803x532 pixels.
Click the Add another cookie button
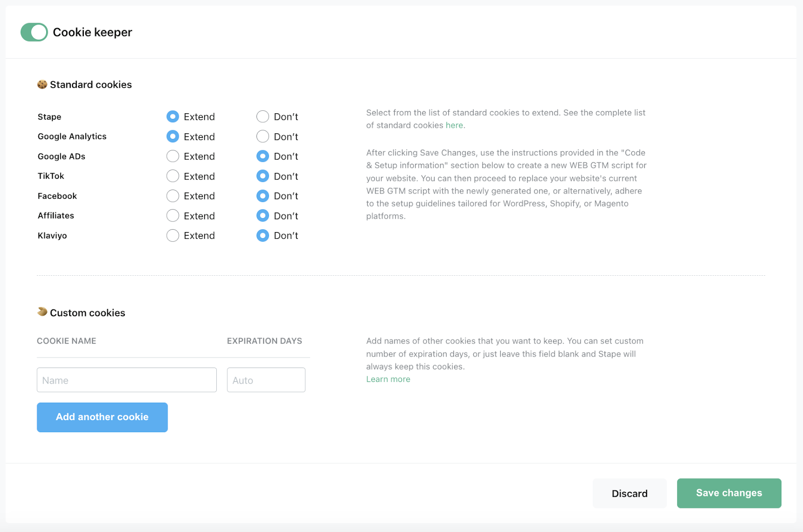point(102,417)
